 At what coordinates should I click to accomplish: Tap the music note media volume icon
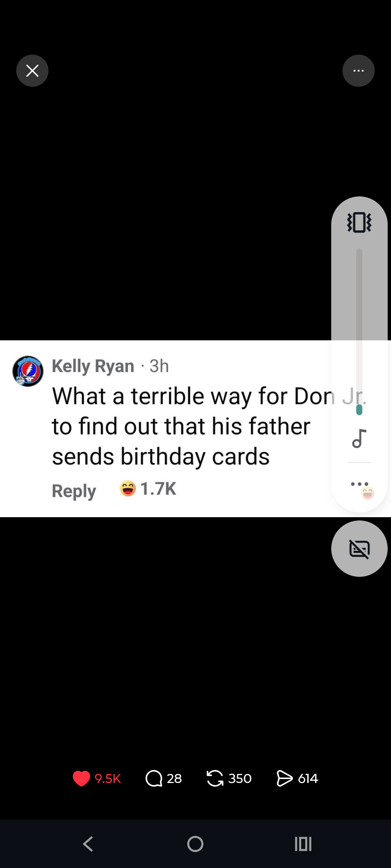[x=359, y=438]
